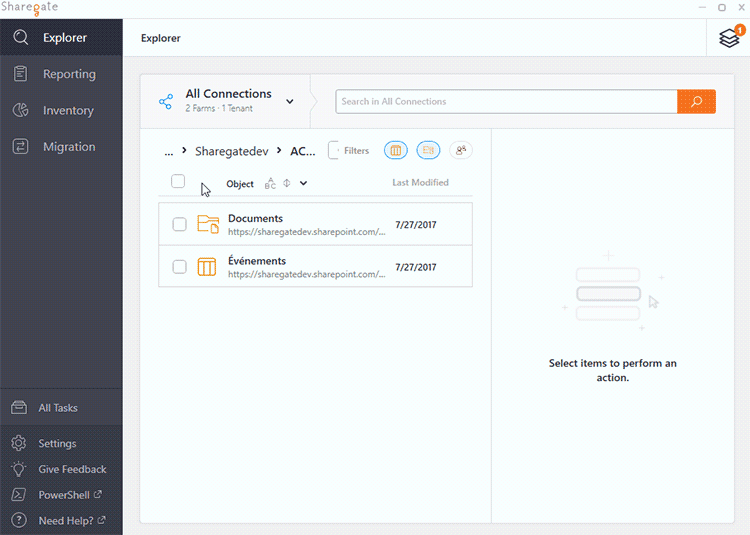This screenshot has height=535, width=750.
Task: Click the Événements list icon
Action: point(207,267)
